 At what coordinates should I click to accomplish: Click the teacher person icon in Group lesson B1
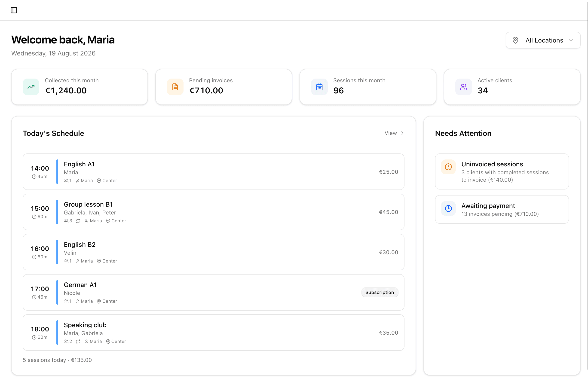(86, 221)
